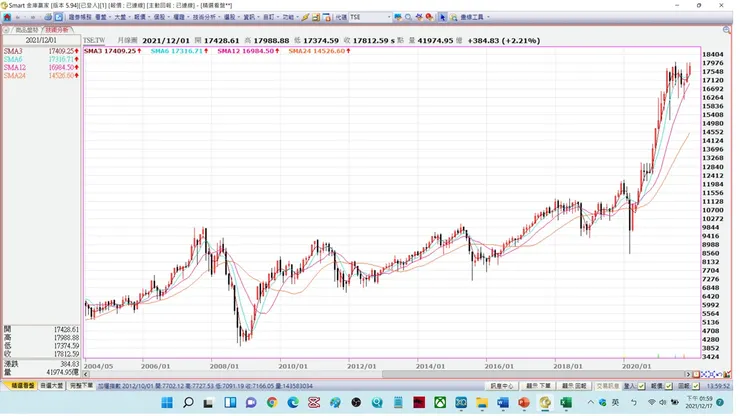Expand the 報價 menu dropdown
This screenshot has width=740, height=416.
click(x=149, y=17)
